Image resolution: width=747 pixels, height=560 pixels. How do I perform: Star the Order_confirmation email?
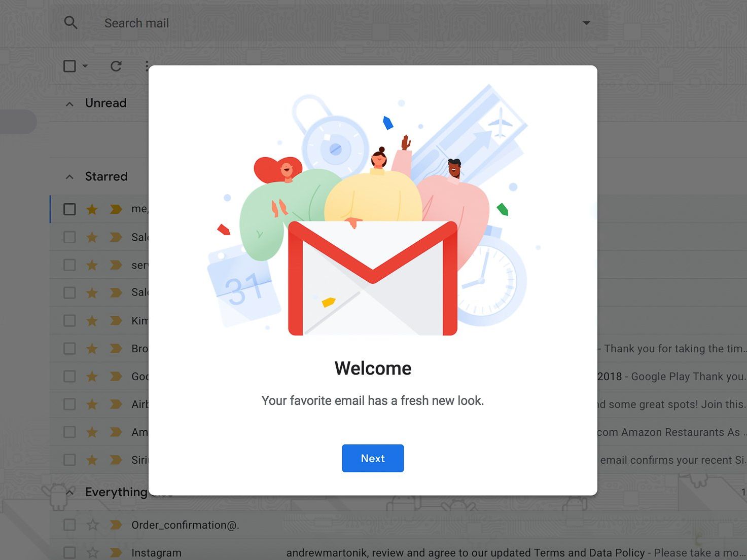click(x=92, y=525)
